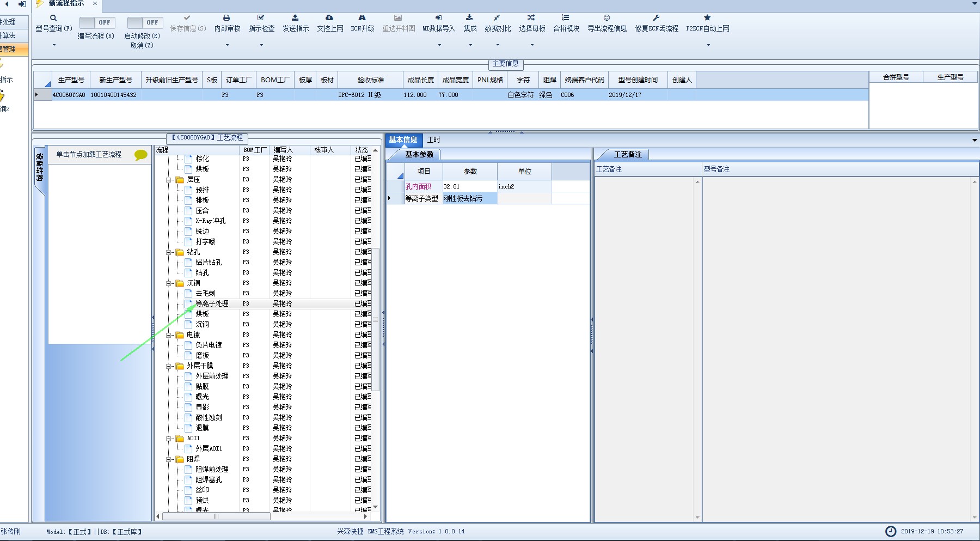
Task: Click the login arrow icon beside back arrow
Action: tap(22, 4)
